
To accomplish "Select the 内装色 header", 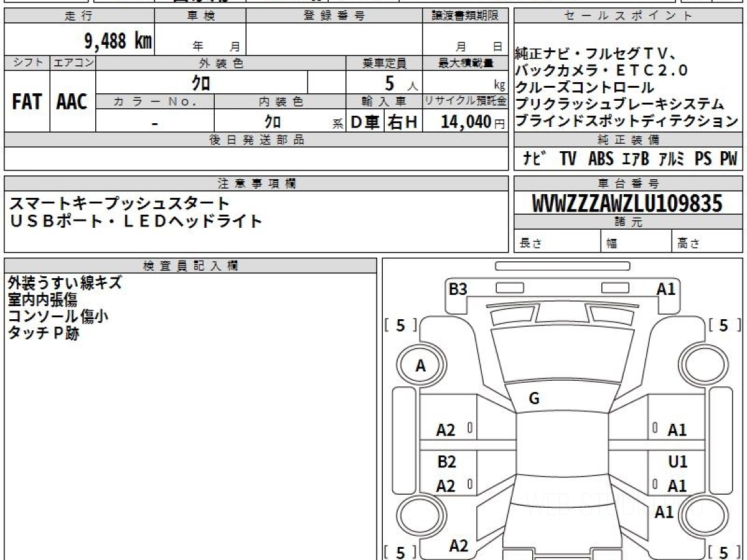I will click(x=281, y=101).
